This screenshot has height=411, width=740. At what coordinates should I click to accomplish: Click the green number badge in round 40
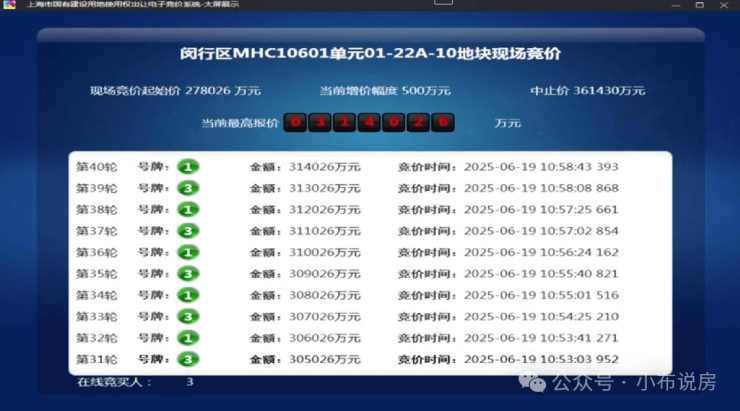coord(188,167)
